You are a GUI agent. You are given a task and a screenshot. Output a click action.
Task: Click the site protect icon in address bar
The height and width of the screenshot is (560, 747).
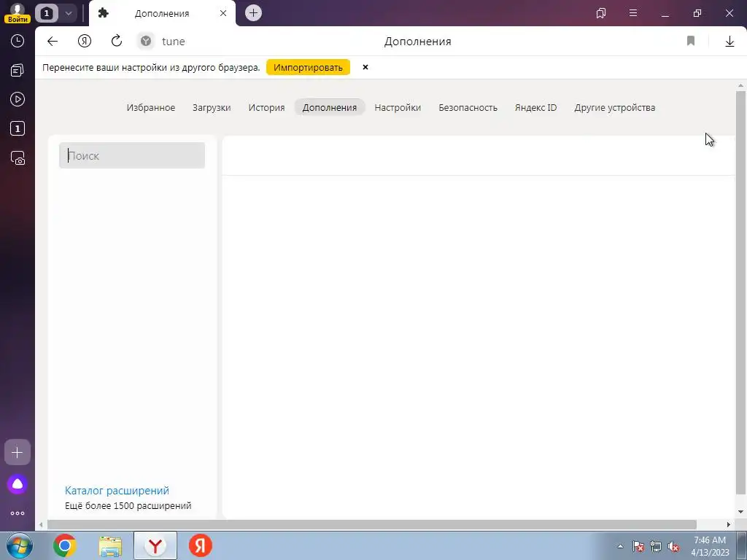coord(146,42)
